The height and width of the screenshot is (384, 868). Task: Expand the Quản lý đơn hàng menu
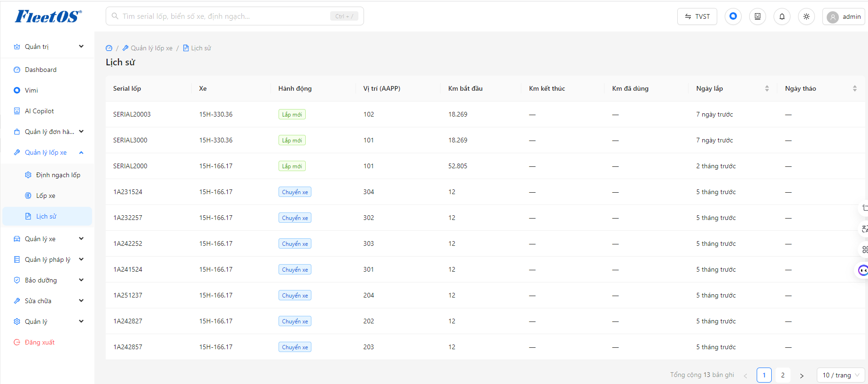[x=48, y=132]
